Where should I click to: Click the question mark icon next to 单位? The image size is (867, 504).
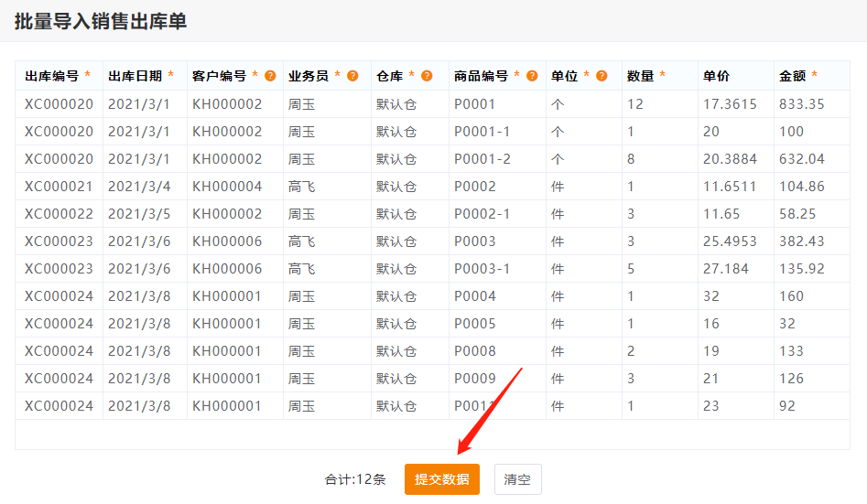coord(601,76)
